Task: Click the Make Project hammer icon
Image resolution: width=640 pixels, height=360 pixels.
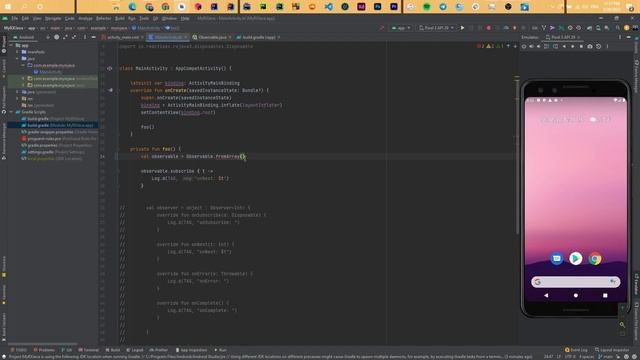Action: (x=382, y=28)
